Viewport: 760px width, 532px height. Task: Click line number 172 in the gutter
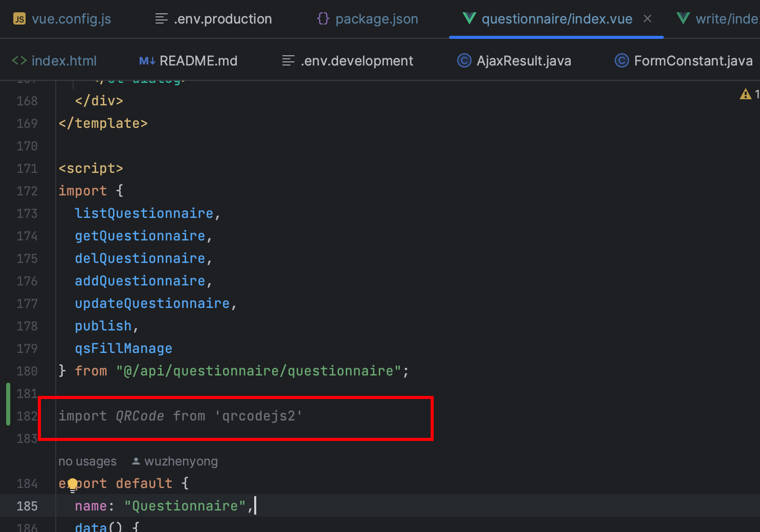27,191
